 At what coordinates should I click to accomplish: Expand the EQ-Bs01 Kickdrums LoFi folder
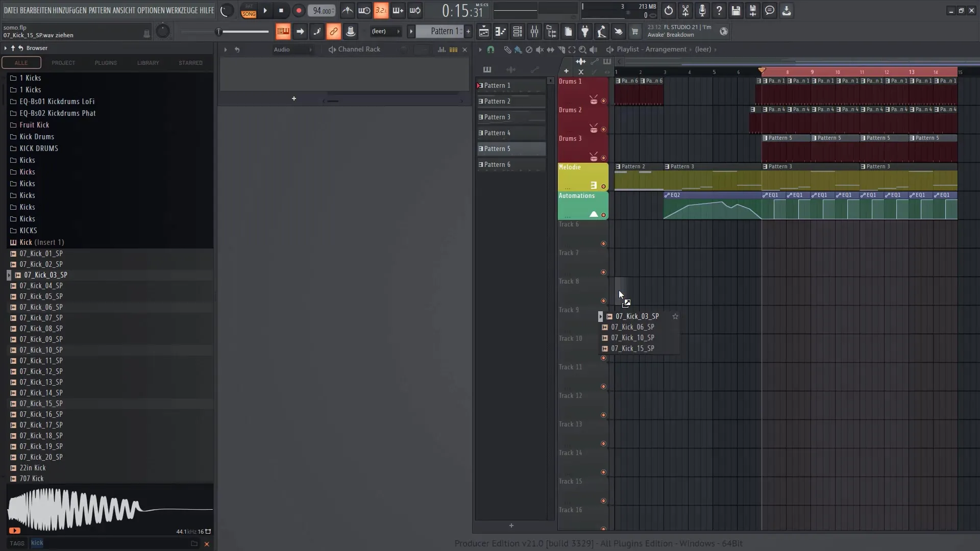point(57,102)
